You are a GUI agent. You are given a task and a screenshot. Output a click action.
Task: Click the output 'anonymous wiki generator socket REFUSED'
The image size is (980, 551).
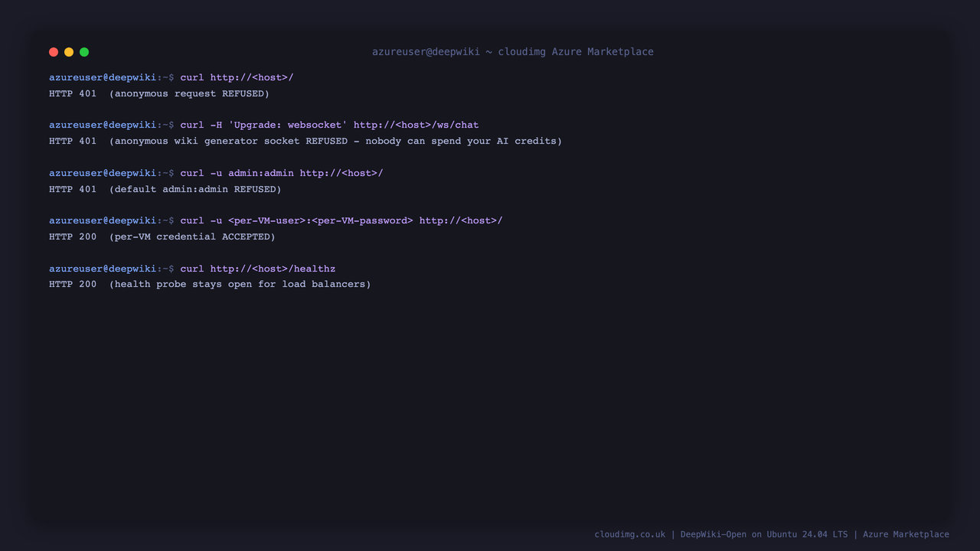pyautogui.click(x=230, y=141)
